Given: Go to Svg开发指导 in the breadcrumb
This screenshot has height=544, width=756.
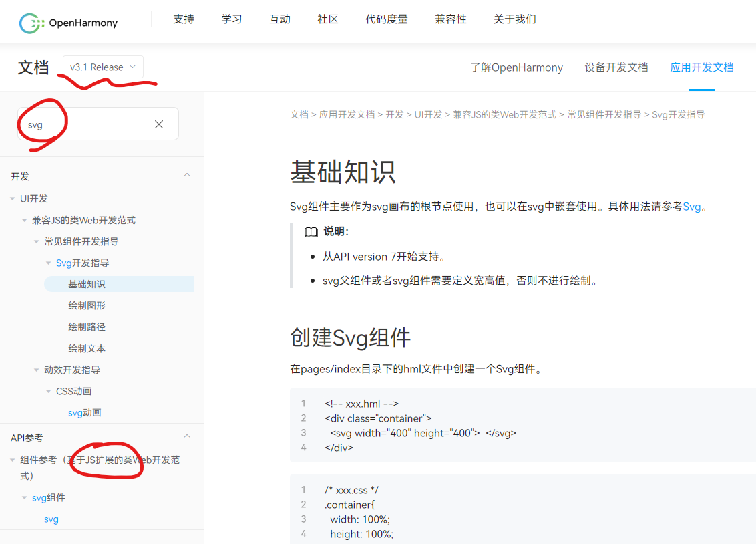Looking at the screenshot, I should pyautogui.click(x=679, y=115).
